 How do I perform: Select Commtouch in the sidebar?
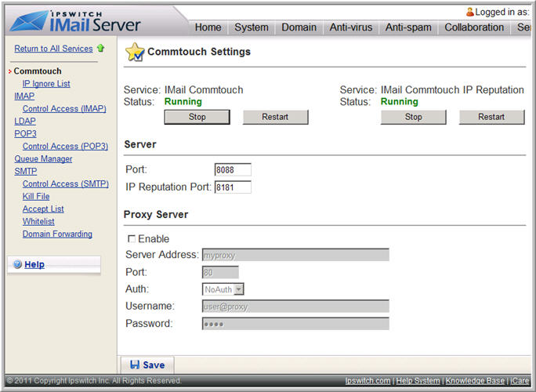(38, 71)
